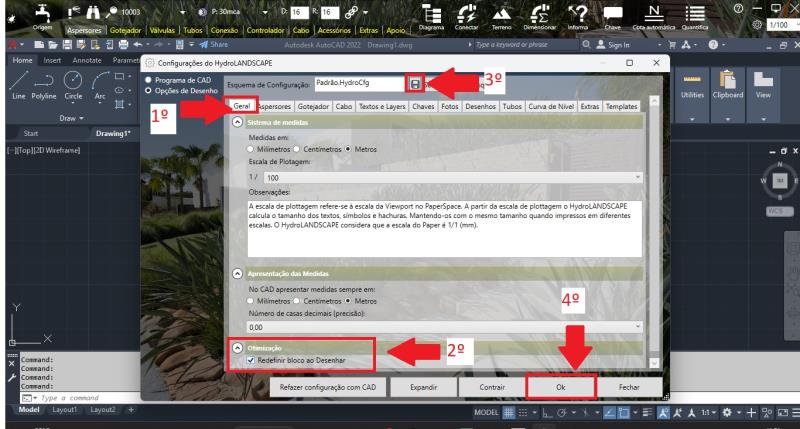The width and height of the screenshot is (800, 429).
Task: Open workspace gear in status bar
Action: pyautogui.click(x=727, y=413)
